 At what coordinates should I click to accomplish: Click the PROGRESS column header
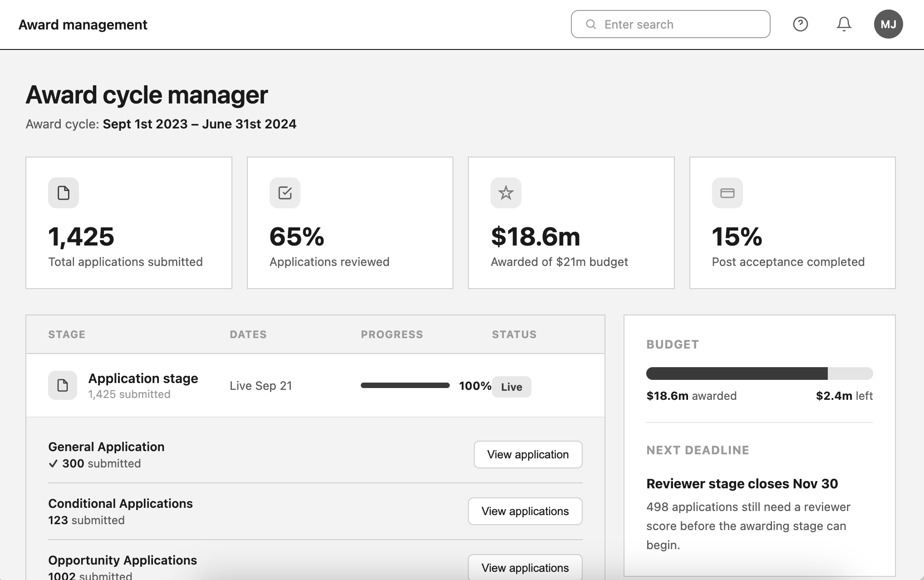[x=392, y=334]
